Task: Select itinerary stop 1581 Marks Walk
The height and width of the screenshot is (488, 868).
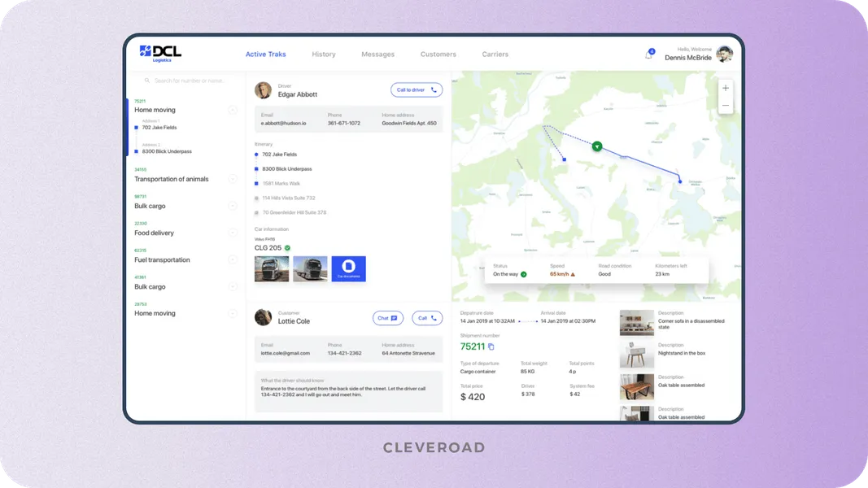Action: click(281, 184)
